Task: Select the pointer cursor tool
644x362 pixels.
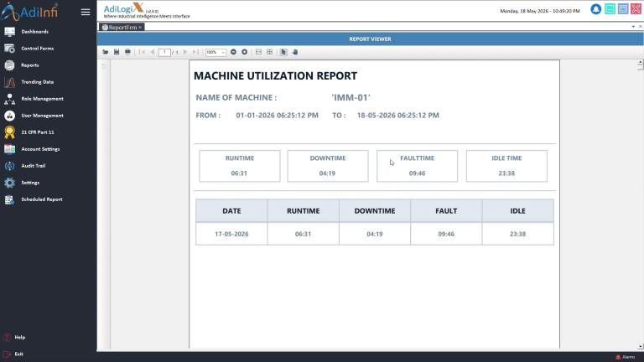Action: point(283,52)
